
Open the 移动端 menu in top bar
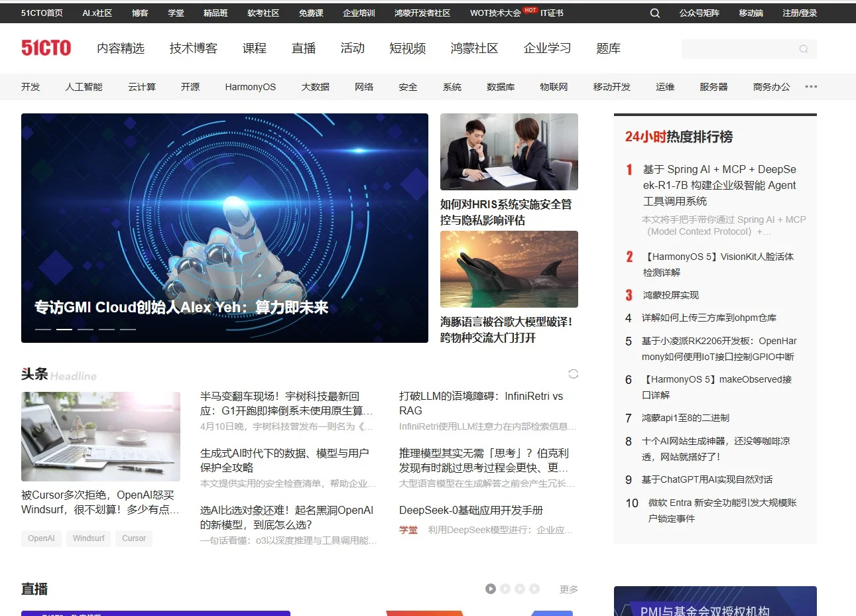[751, 13]
